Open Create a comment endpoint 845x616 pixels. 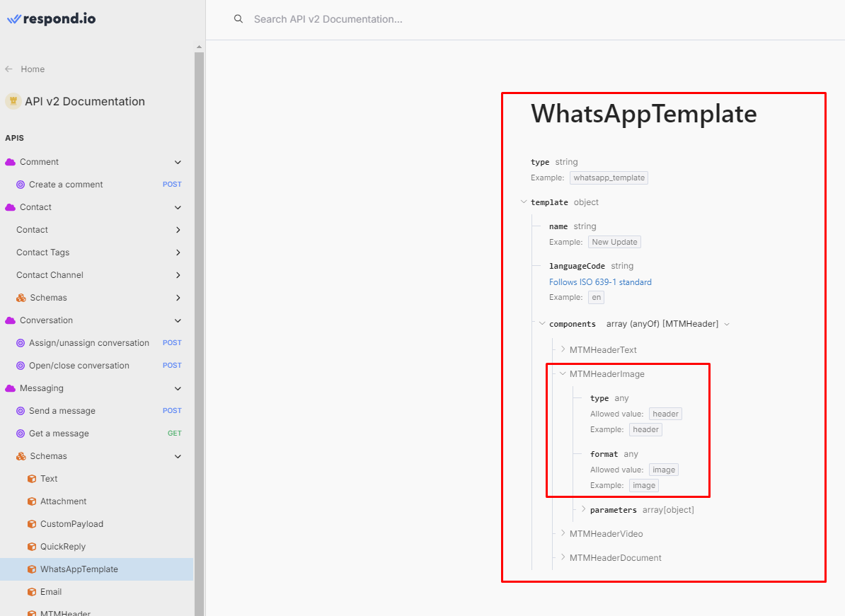click(66, 185)
